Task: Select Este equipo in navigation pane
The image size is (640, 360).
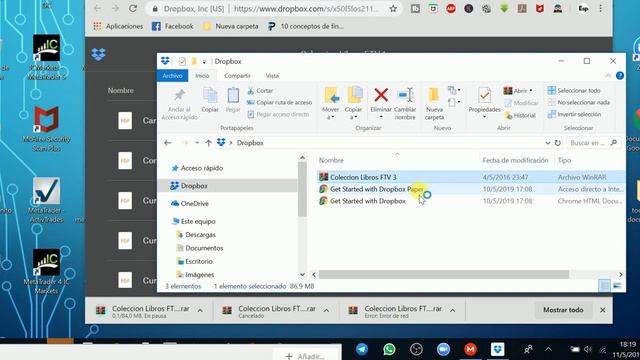Action: (194, 221)
